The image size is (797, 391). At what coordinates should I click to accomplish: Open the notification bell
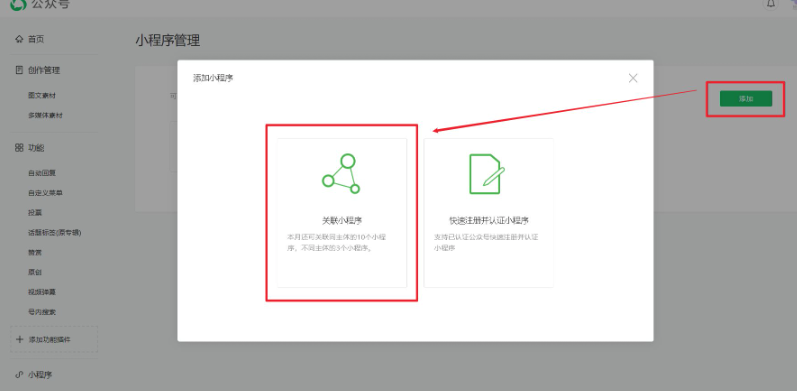771,4
